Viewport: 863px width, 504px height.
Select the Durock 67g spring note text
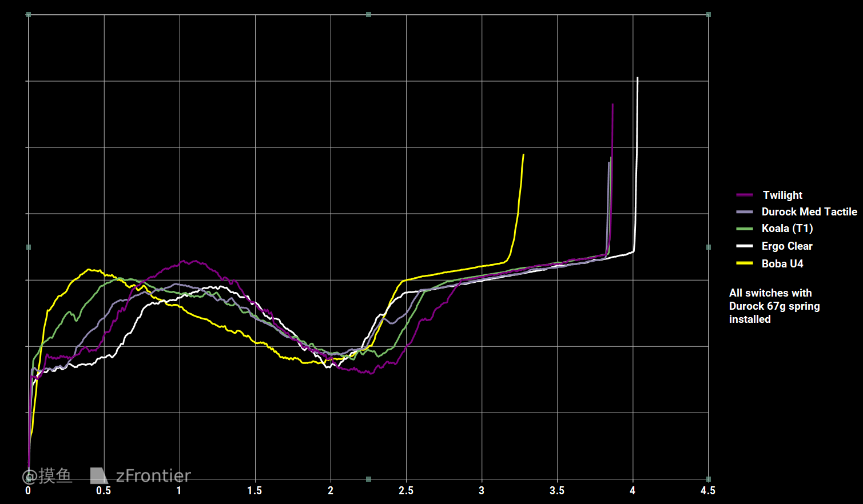click(774, 306)
